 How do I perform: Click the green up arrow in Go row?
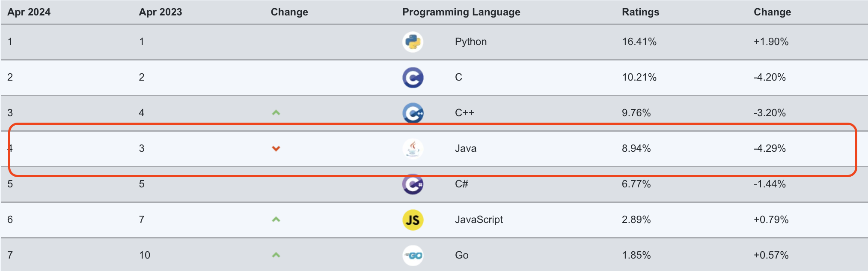(x=276, y=255)
